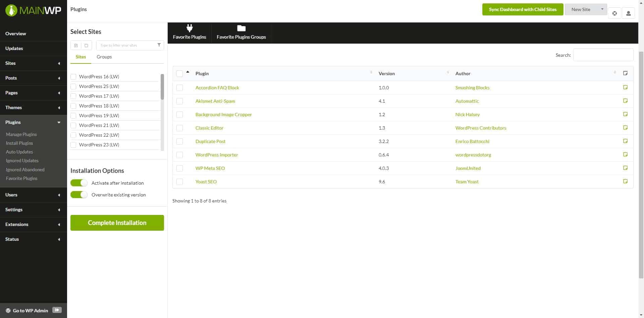Open the notes icon for Yoast SEO
This screenshot has height=318, width=644.
pyautogui.click(x=625, y=181)
